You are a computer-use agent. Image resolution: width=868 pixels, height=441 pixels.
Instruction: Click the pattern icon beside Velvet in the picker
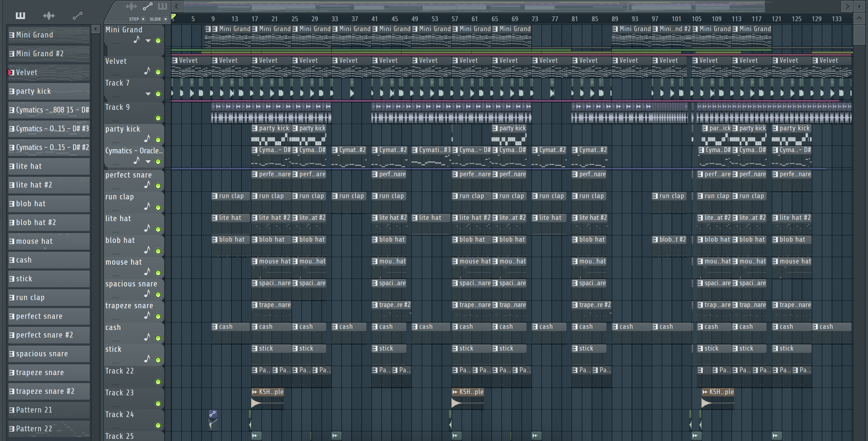[12, 72]
